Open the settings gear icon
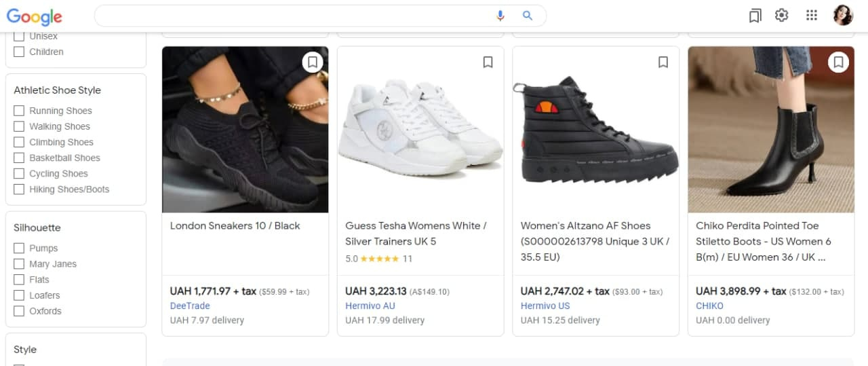868x366 pixels. point(782,16)
